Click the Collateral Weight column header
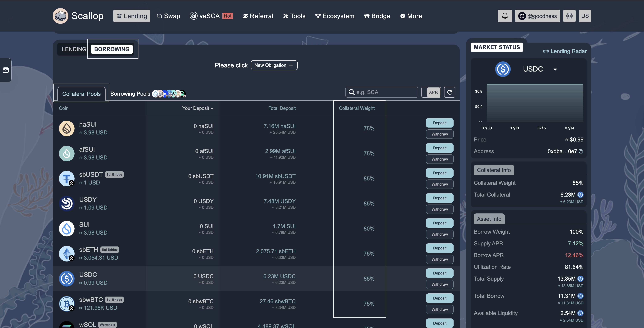 356,108
